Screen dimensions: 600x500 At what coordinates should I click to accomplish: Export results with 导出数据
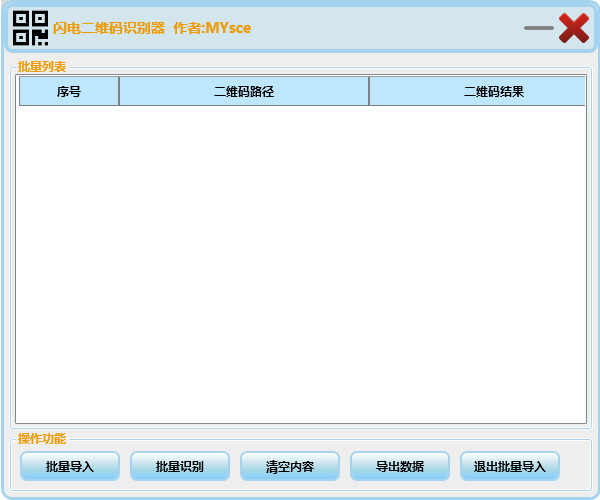click(x=400, y=466)
